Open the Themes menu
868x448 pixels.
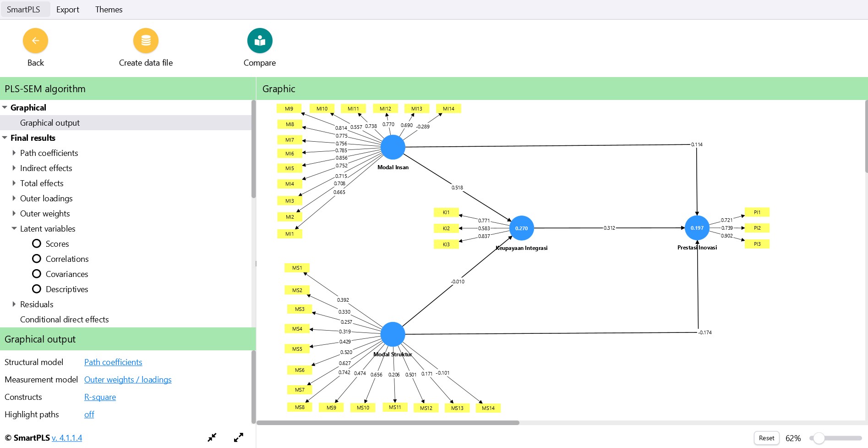pos(109,10)
